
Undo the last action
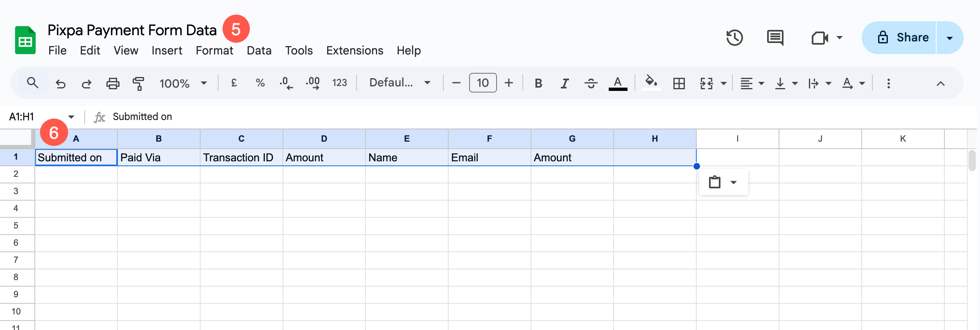(61, 84)
